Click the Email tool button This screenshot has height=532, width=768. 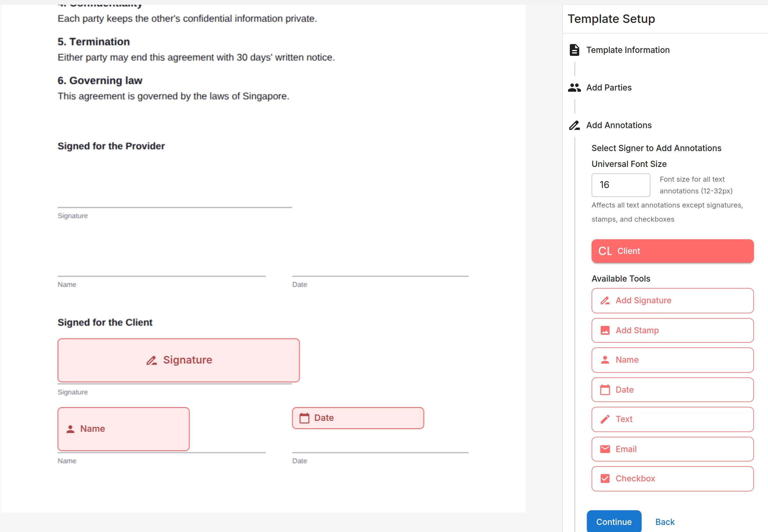pos(672,449)
